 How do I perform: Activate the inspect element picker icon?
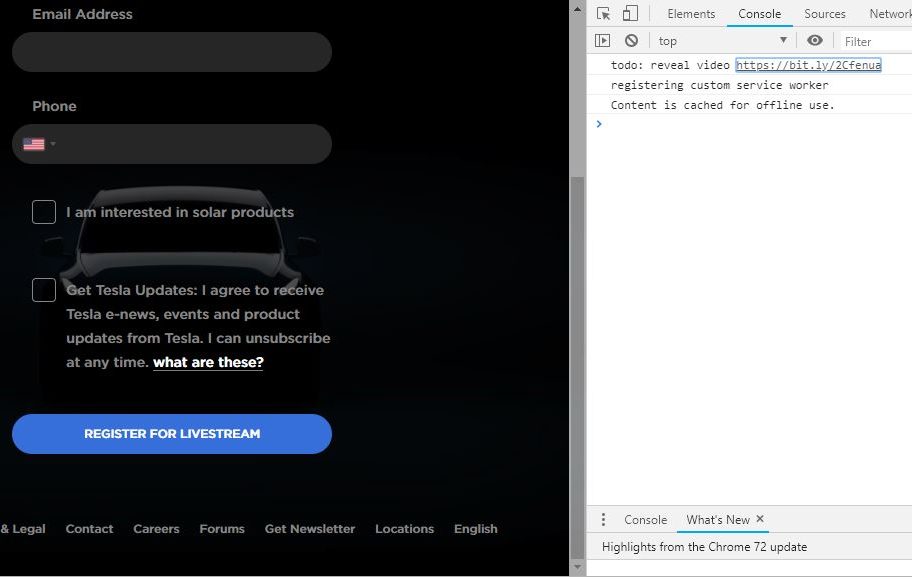603,13
